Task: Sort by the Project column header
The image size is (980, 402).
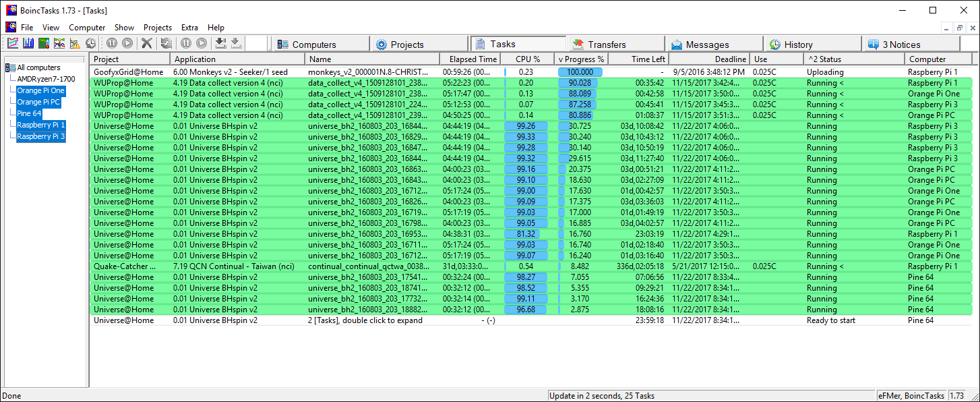Action: click(130, 59)
